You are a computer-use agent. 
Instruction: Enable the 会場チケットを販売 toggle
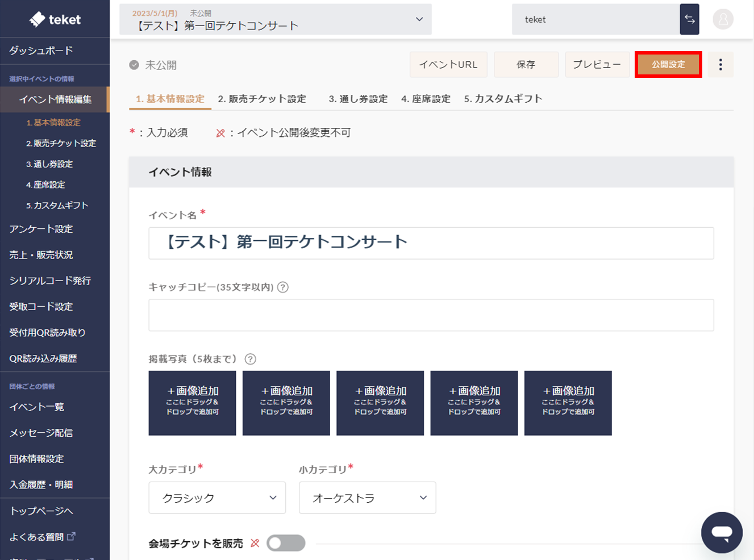click(x=286, y=543)
